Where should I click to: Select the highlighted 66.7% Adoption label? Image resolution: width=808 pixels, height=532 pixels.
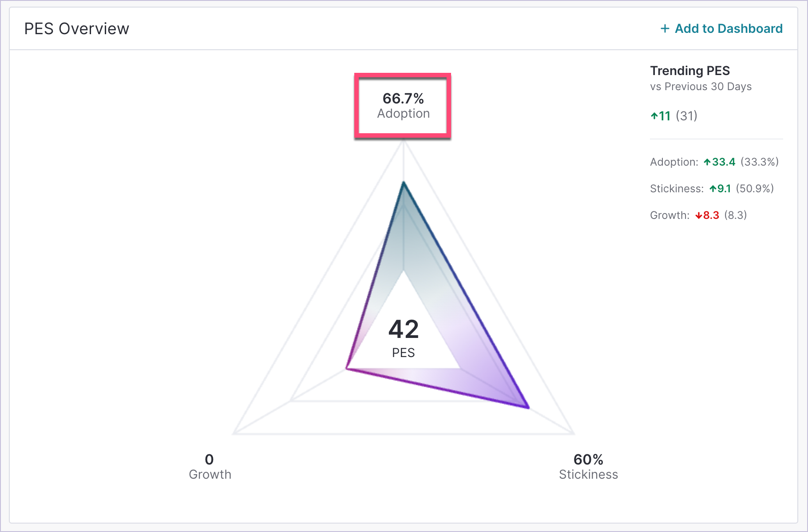tap(403, 106)
